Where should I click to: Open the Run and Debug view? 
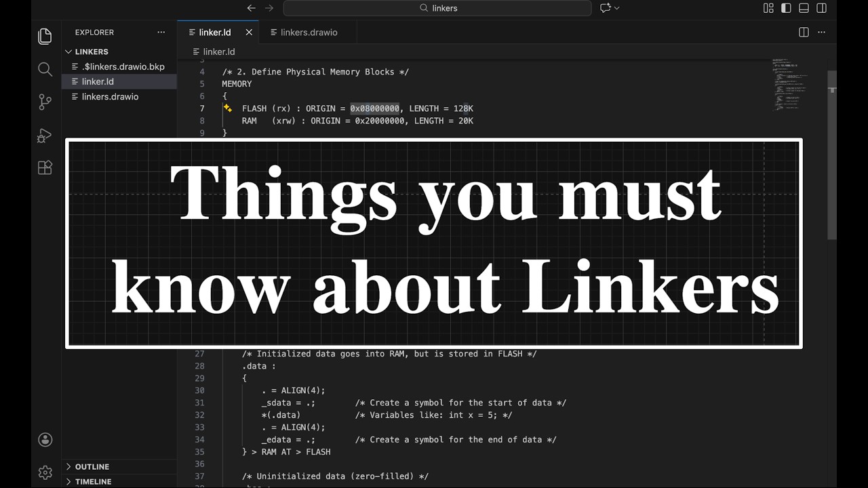click(x=45, y=135)
